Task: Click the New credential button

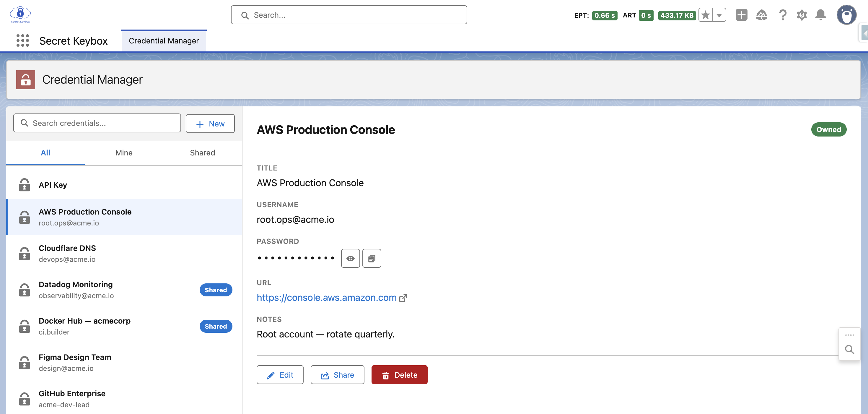Action: [x=210, y=124]
